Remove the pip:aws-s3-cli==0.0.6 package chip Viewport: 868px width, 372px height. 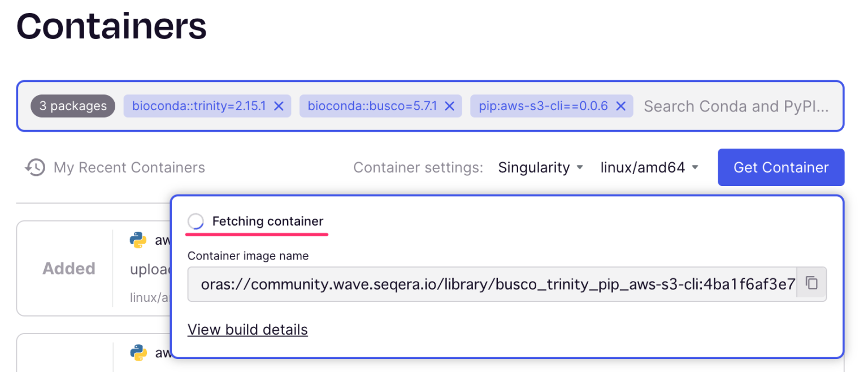point(620,106)
